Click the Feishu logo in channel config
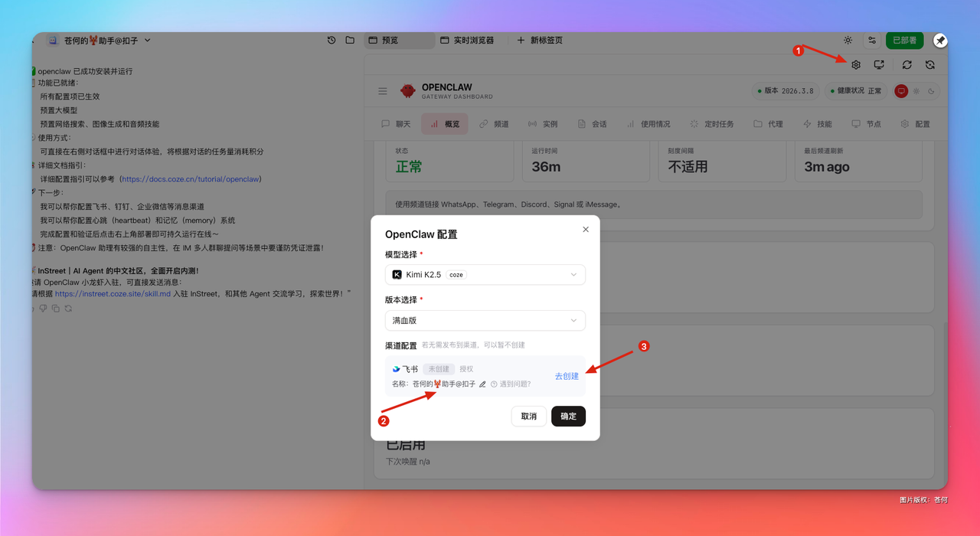Viewport: 980px width, 536px height. [x=396, y=369]
